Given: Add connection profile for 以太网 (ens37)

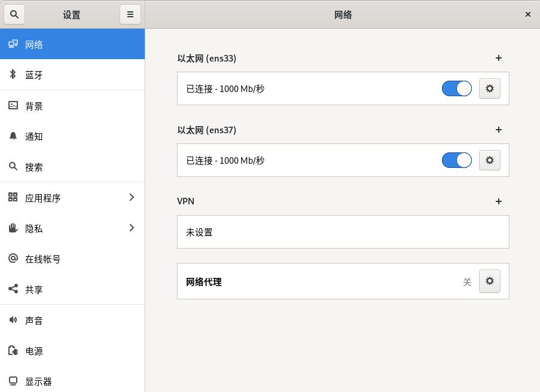Looking at the screenshot, I should coord(499,130).
